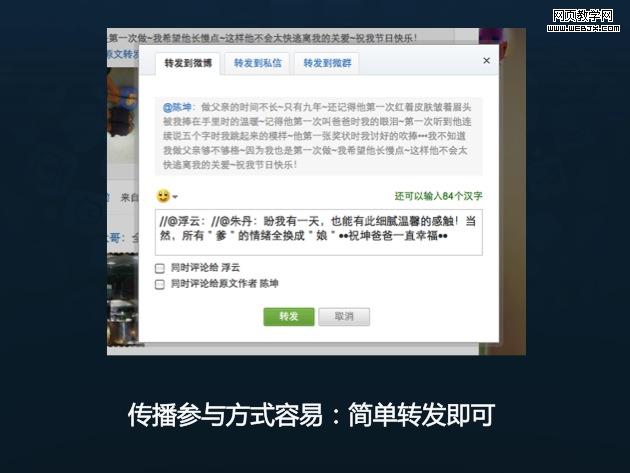Click the 浮云 label beside the first checkbox

coord(230,268)
